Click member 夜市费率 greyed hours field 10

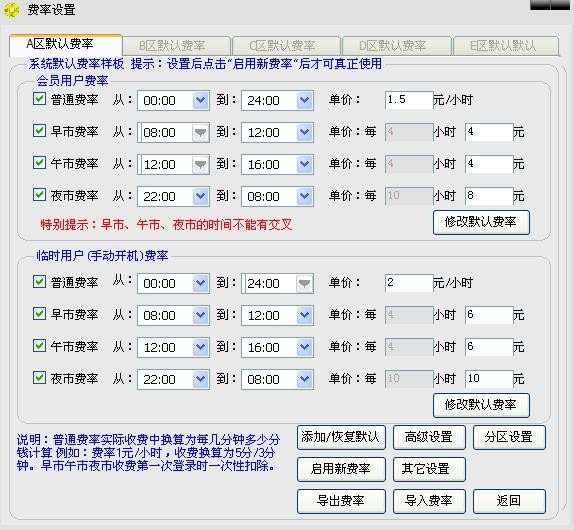point(409,196)
